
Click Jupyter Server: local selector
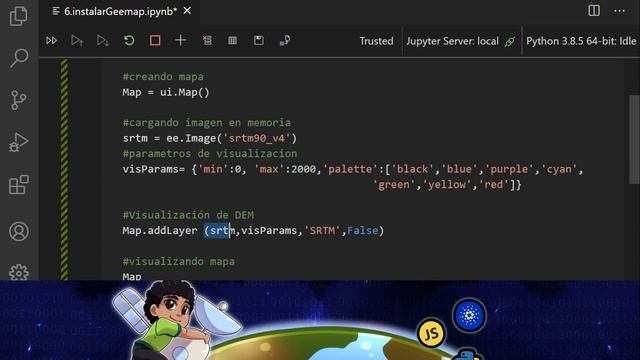click(x=452, y=41)
